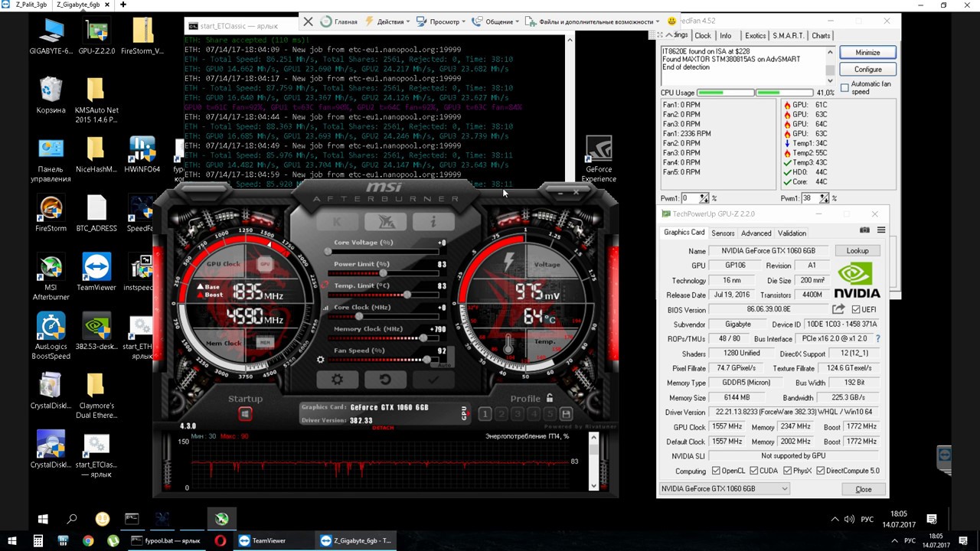Viewport: 980px width, 551px height.
Task: Click the Afterburner reset arrow button
Action: click(385, 380)
